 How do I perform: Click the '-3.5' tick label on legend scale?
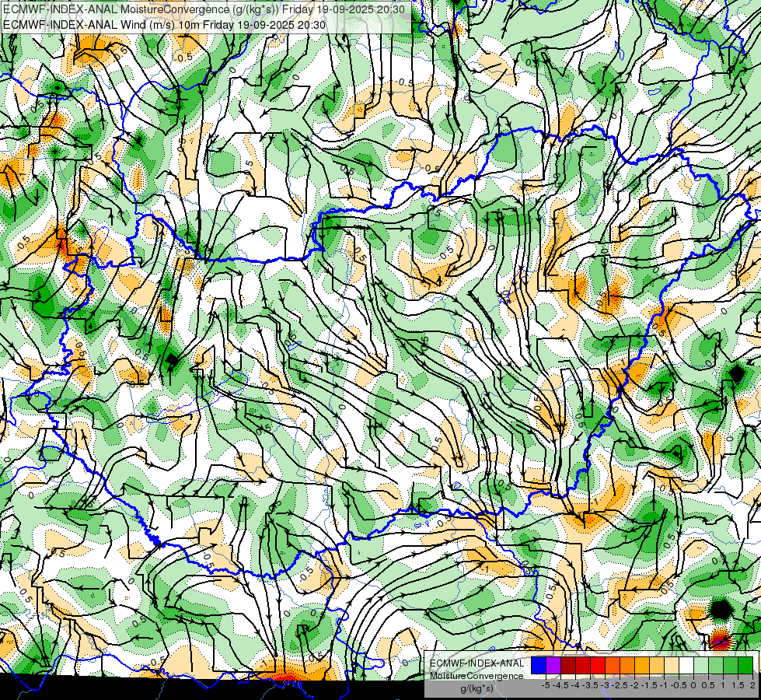(590, 685)
